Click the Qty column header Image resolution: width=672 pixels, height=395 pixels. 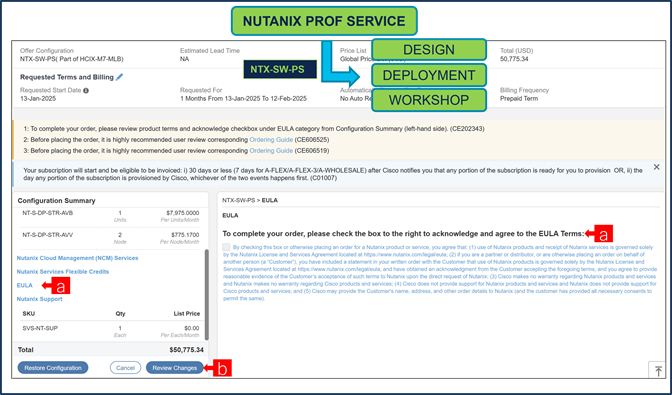pyautogui.click(x=120, y=314)
